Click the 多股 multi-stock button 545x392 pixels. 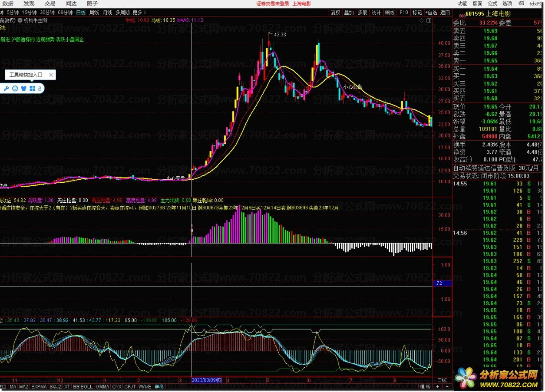363,13
